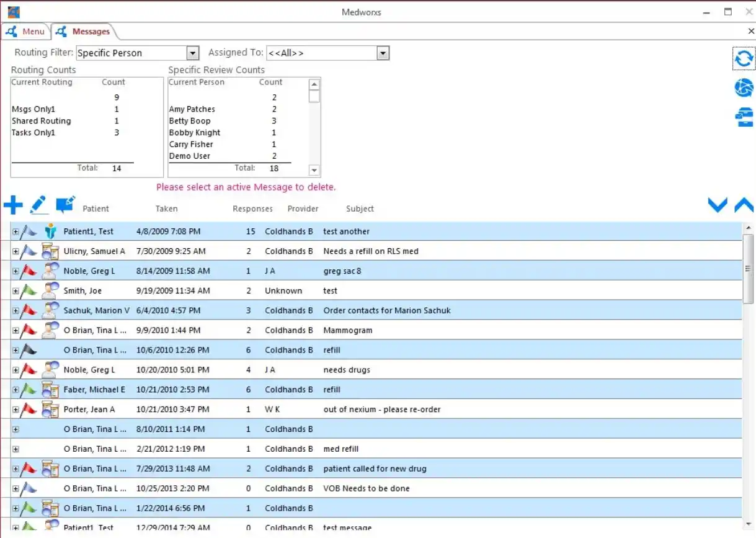The image size is (756, 538).
Task: Click the Edit message pencil icon
Action: 39,204
